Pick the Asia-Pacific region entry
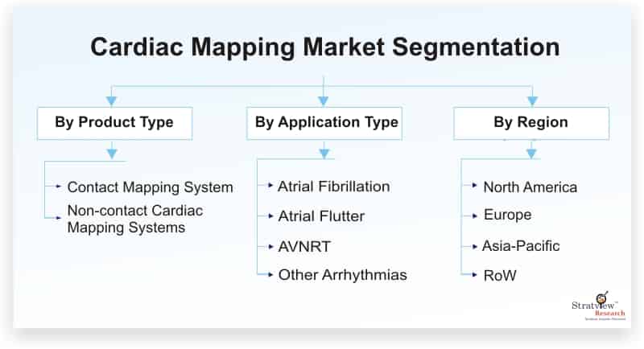Image resolution: width=644 pixels, height=349 pixels. coord(521,245)
